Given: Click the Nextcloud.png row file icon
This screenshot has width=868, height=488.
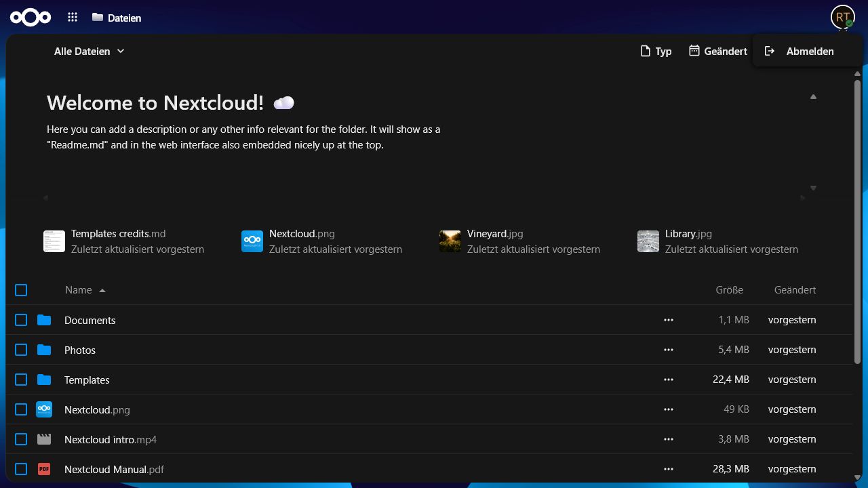Looking at the screenshot, I should [x=44, y=409].
